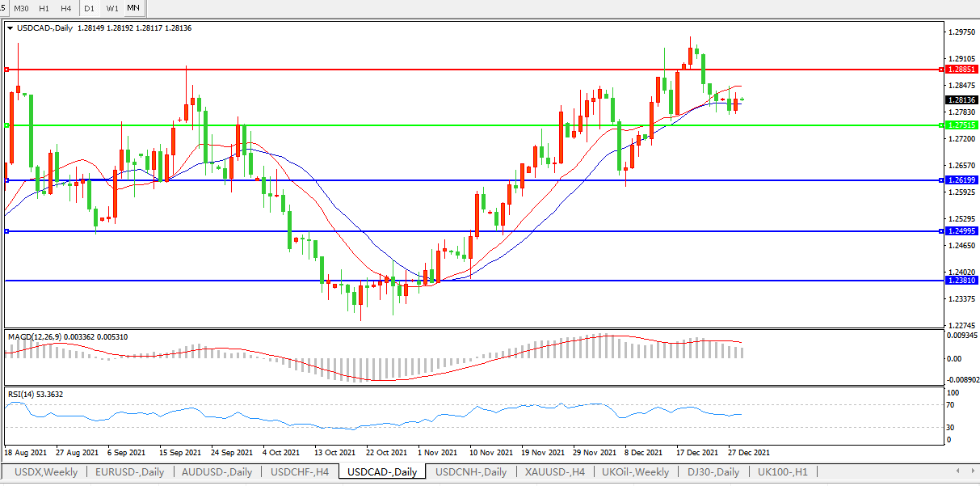Click the current price 1.28136 label
Screen dimensions: 980x486
961,100
